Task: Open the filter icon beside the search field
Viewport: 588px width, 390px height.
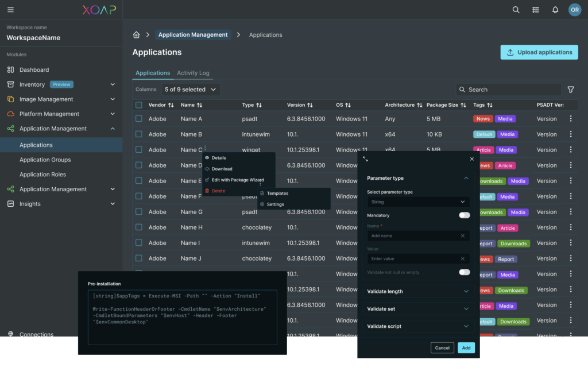Action: (570, 89)
